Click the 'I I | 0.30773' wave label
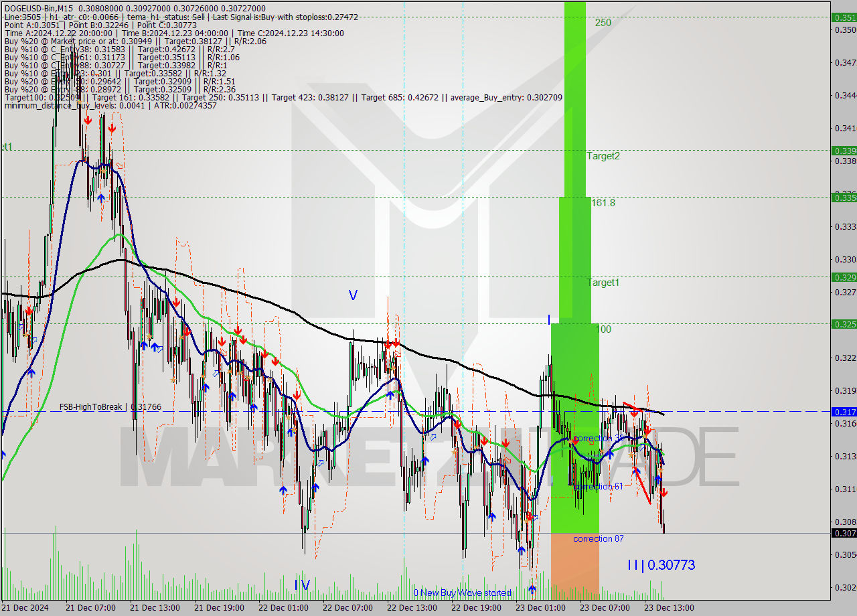857x616 pixels. (661, 565)
